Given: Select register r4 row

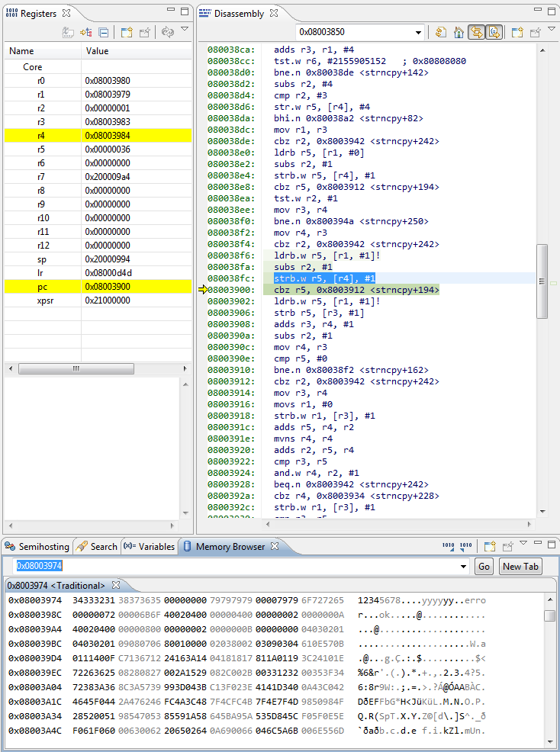Looking at the screenshot, I should (x=98, y=136).
